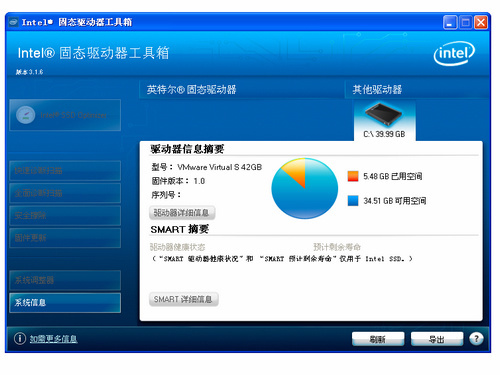The height and width of the screenshot is (375, 500).
Task: Click the info circle icon at bottom left
Action: [20, 339]
